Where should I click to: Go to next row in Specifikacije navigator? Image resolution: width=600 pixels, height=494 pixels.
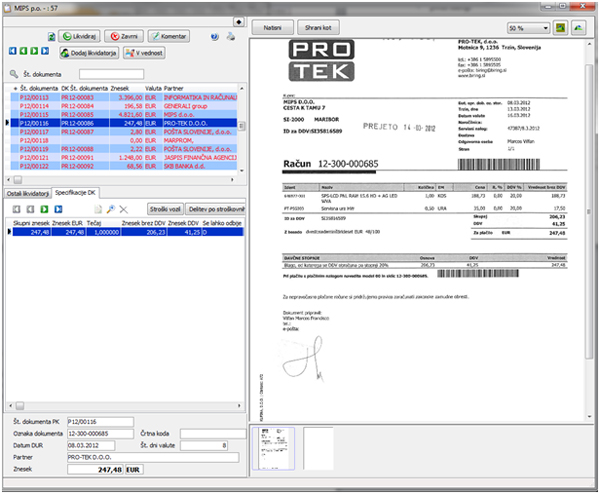[x=44, y=209]
